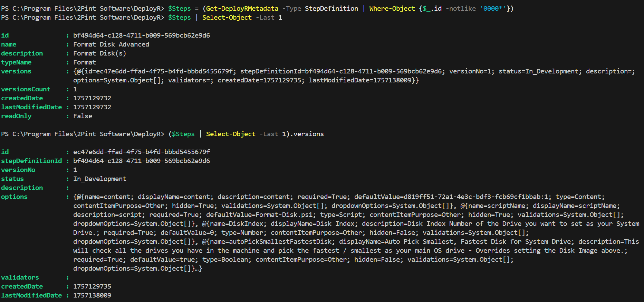Screen dimensions: 644x302
Task: Click the -notlike operator in first command
Action: (x=461, y=8)
